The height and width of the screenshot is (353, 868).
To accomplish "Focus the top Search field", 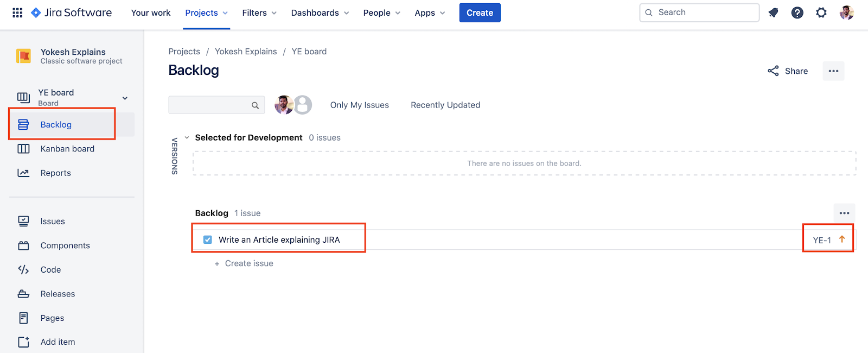I will (699, 12).
